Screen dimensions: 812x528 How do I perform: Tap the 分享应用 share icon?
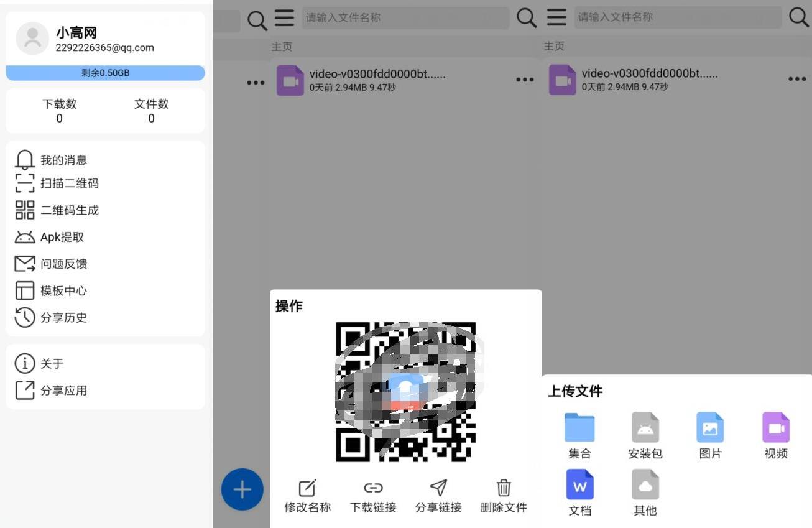click(24, 391)
